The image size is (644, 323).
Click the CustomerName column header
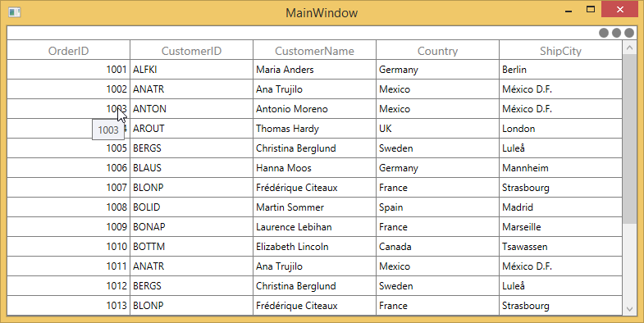point(314,51)
